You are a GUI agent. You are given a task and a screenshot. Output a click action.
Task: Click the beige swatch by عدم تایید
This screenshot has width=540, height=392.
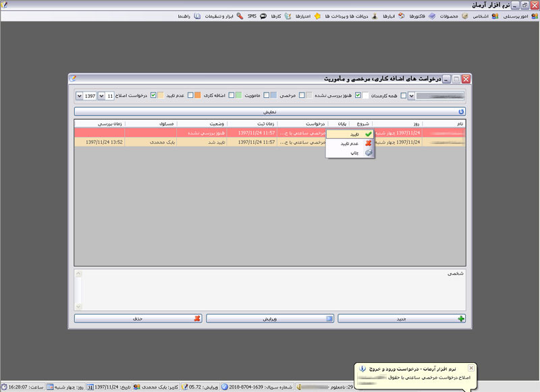tap(161, 95)
